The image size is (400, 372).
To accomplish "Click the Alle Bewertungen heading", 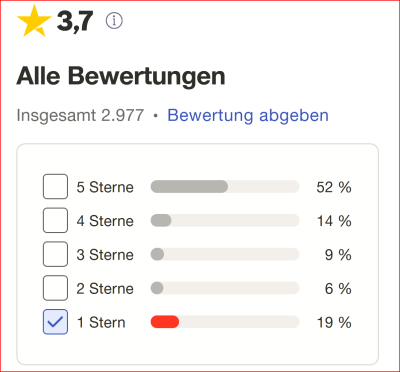I will [x=121, y=76].
